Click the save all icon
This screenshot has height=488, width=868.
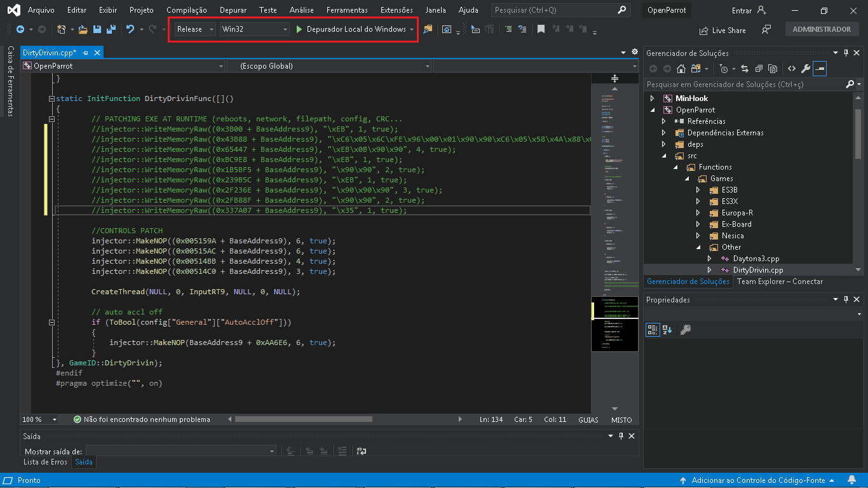(x=111, y=29)
